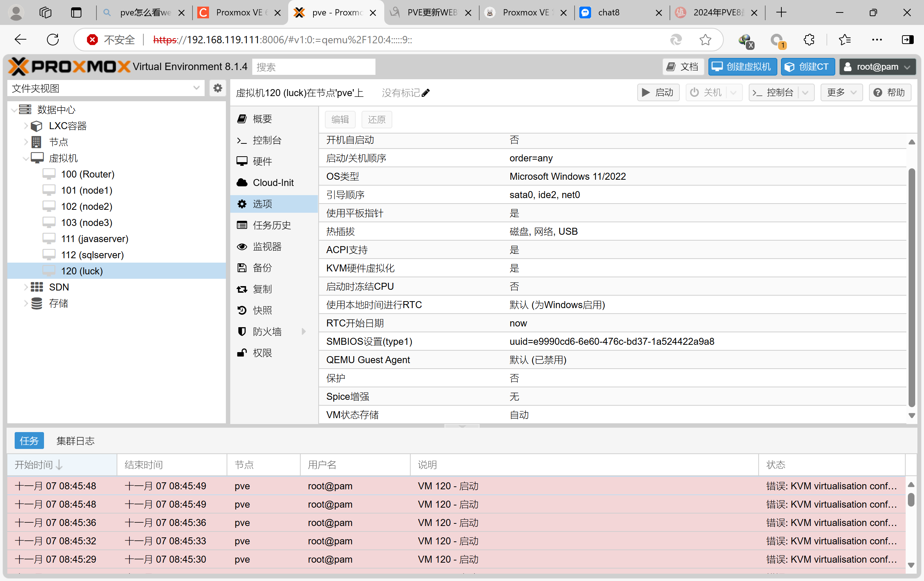Open browser settings and more menu

pyautogui.click(x=877, y=40)
